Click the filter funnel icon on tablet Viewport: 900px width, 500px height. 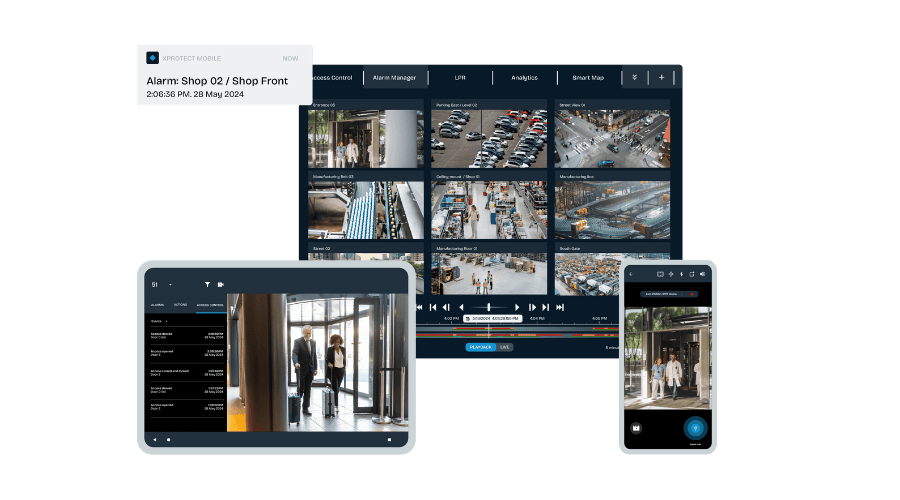(x=208, y=284)
